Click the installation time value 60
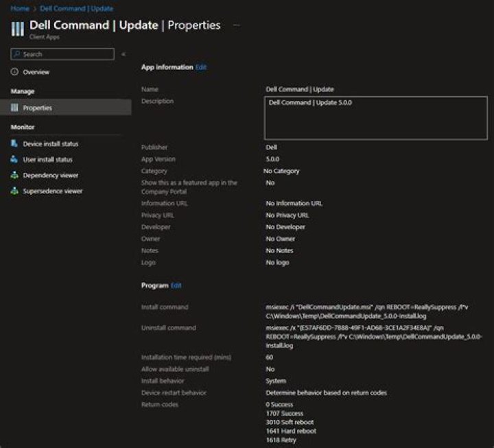Image resolution: width=494 pixels, height=448 pixels. pyautogui.click(x=270, y=357)
